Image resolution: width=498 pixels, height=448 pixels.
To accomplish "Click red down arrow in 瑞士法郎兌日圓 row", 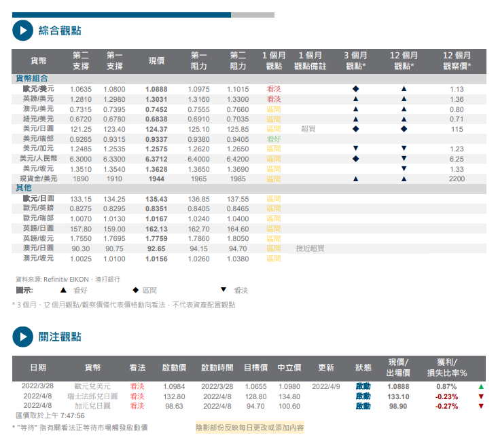I will [x=481, y=396].
